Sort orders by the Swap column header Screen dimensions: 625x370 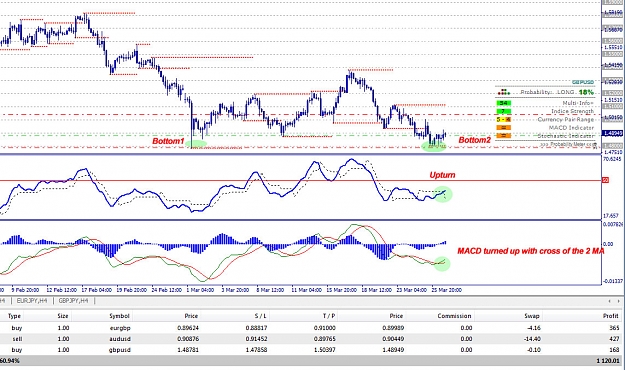(532, 316)
